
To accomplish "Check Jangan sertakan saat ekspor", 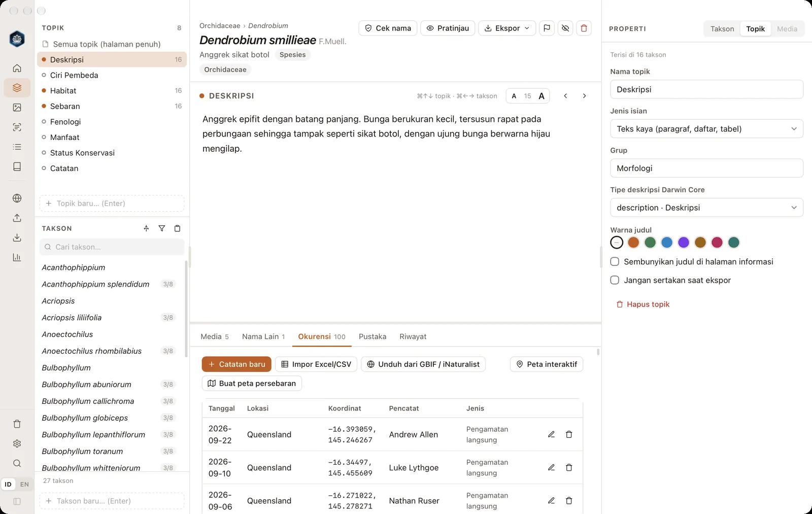I will tap(615, 280).
